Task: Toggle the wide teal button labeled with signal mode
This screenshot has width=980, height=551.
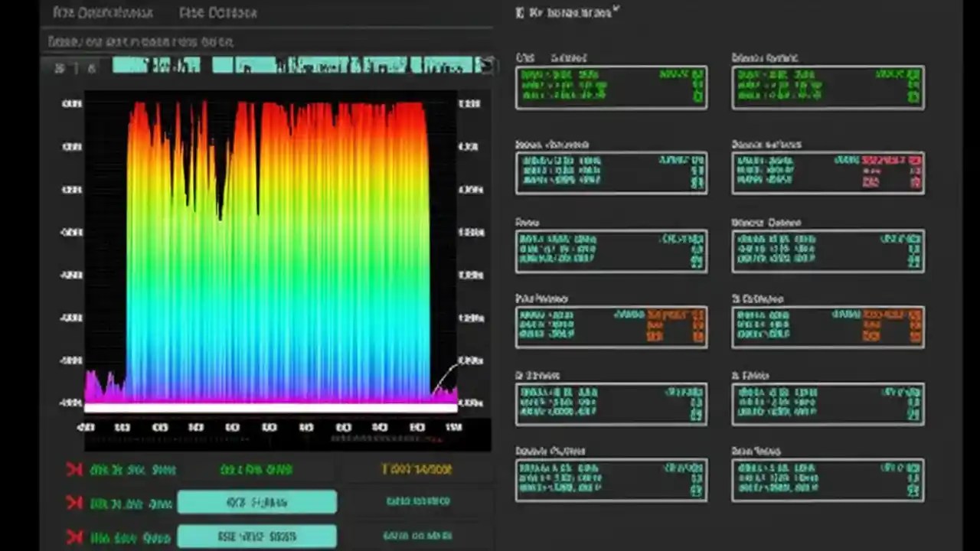Action: tap(257, 503)
